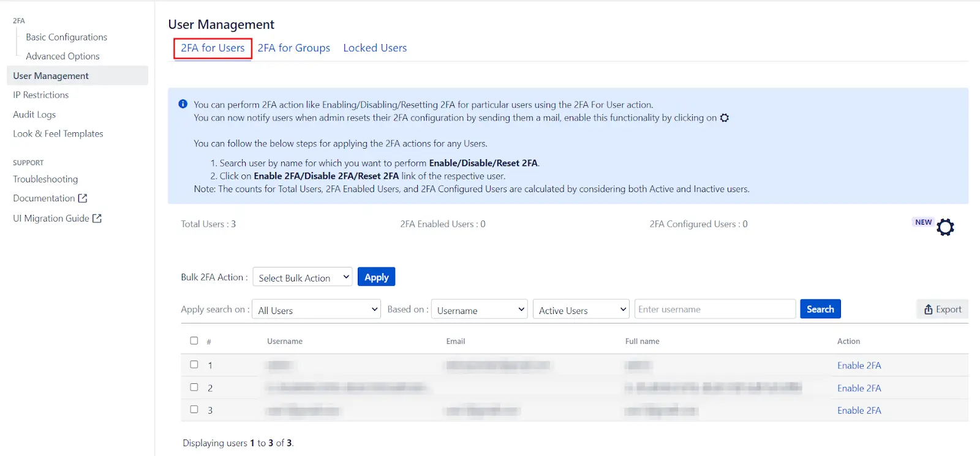Click the Bulk 2FA Action label
Screen dimensions: 980x456
(x=214, y=277)
